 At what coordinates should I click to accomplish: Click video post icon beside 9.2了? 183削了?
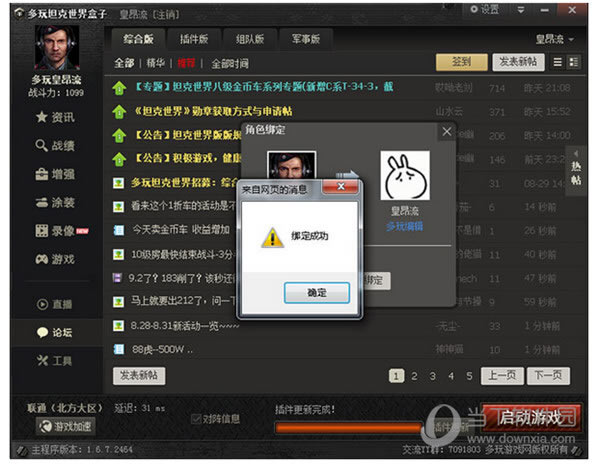point(117,278)
